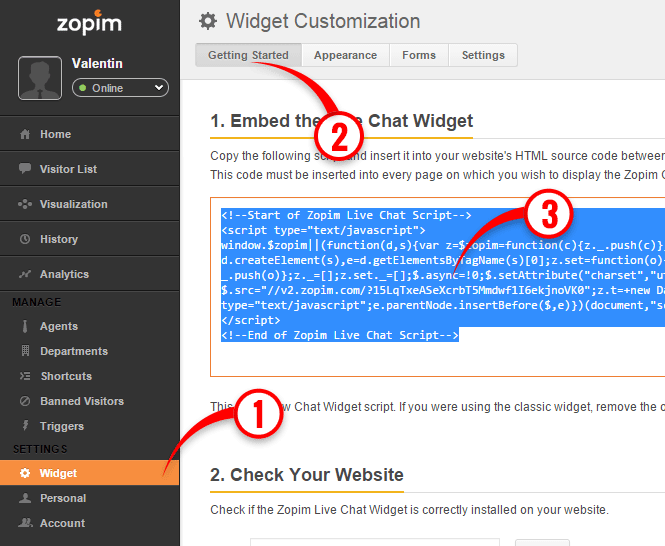Switch to the Forms tab

[419, 55]
